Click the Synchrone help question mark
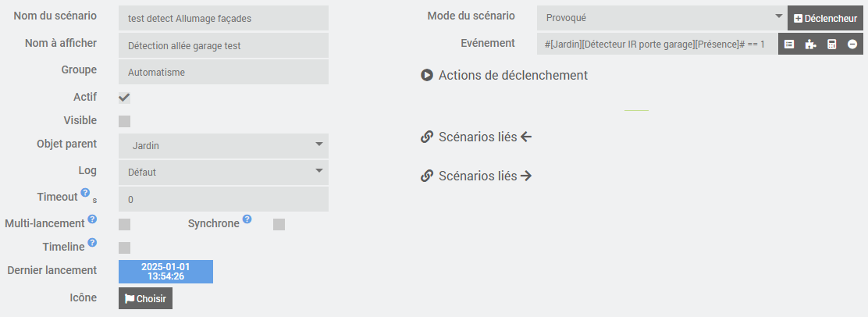 [x=247, y=219]
